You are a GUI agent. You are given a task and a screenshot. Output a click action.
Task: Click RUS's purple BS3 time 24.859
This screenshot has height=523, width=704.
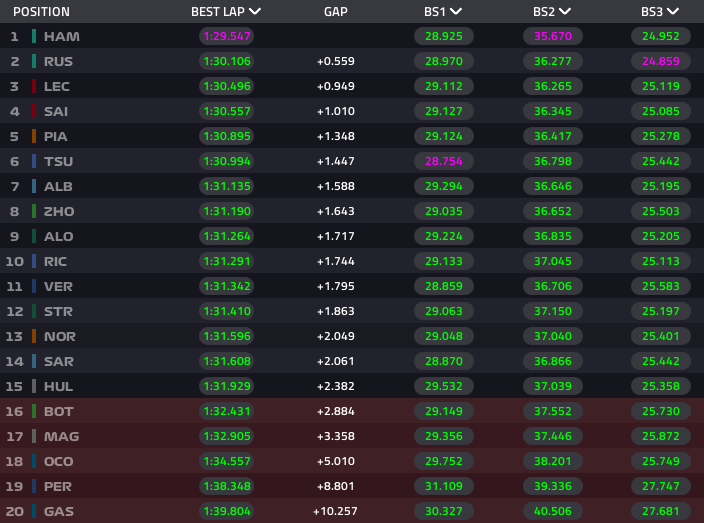660,61
